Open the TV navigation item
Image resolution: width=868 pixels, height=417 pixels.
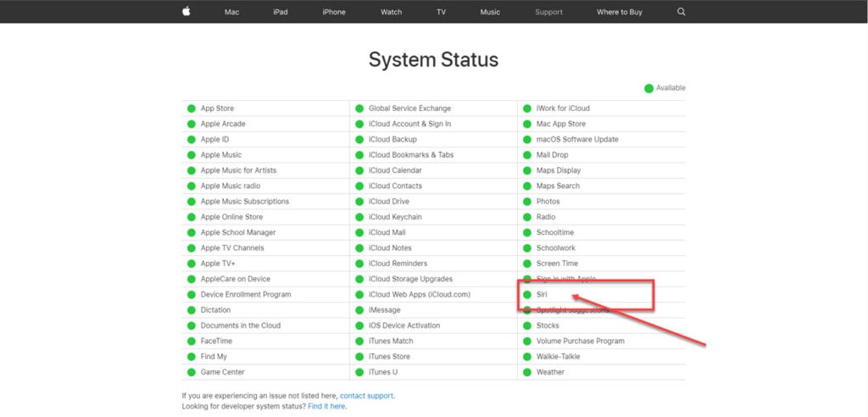tap(441, 12)
